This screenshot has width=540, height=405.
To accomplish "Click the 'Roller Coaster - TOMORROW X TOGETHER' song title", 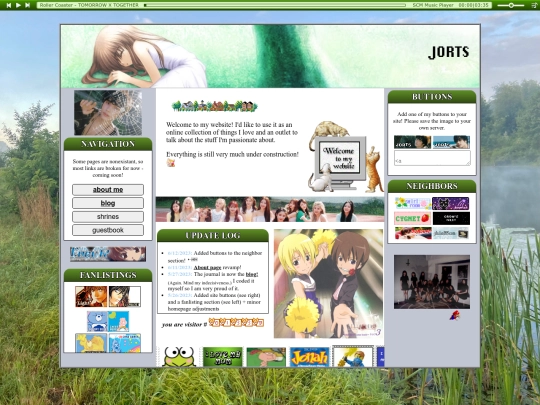I will point(89,5).
